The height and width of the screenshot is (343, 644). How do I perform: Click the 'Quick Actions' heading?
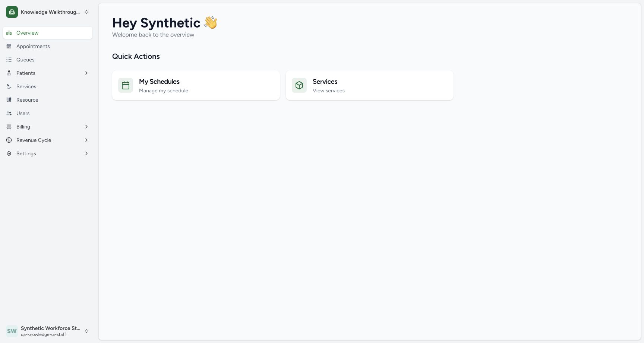pyautogui.click(x=136, y=56)
